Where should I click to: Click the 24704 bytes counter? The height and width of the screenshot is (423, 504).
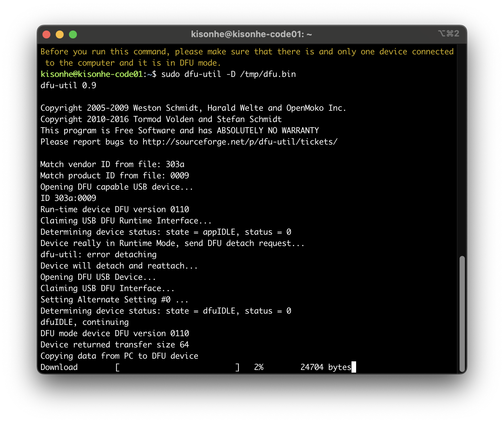tap(326, 367)
